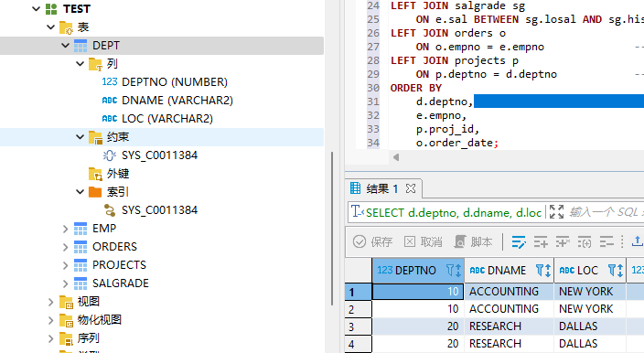This screenshot has height=353, width=644.
Task: Expand the ORDERS table node
Action: pos(65,247)
